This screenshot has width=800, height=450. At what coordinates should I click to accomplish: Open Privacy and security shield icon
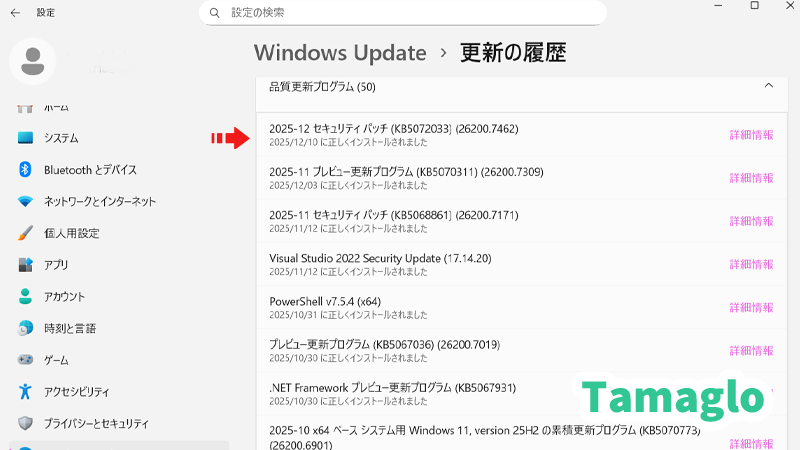click(26, 423)
